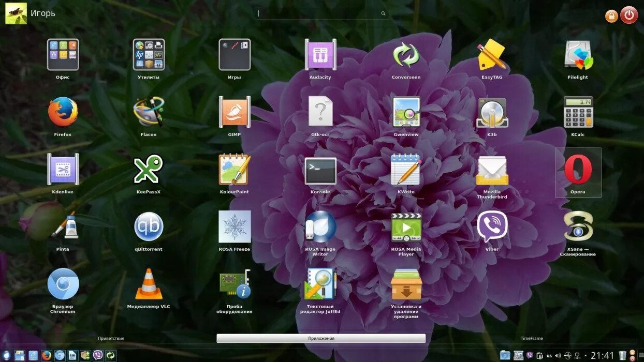Click the USB device notifier tray icon
This screenshot has width=644, height=362.
[568, 356]
